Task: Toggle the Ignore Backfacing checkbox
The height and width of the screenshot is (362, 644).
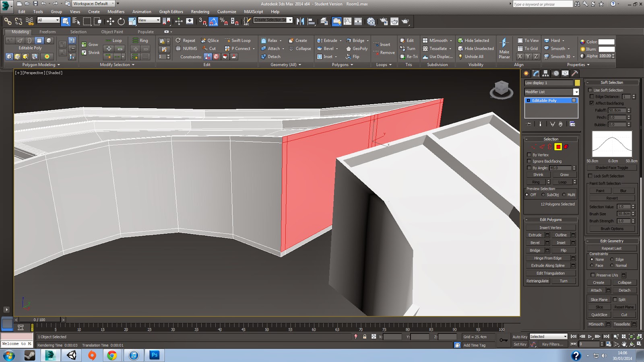Action: pos(529,161)
